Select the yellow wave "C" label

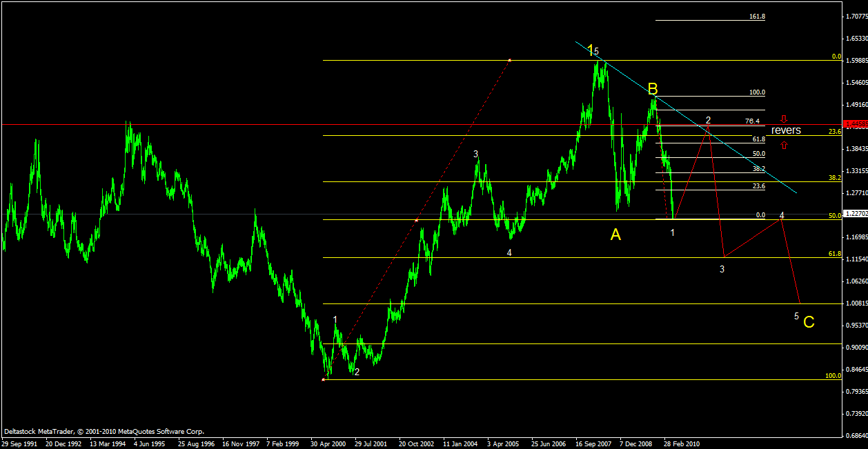pos(809,322)
